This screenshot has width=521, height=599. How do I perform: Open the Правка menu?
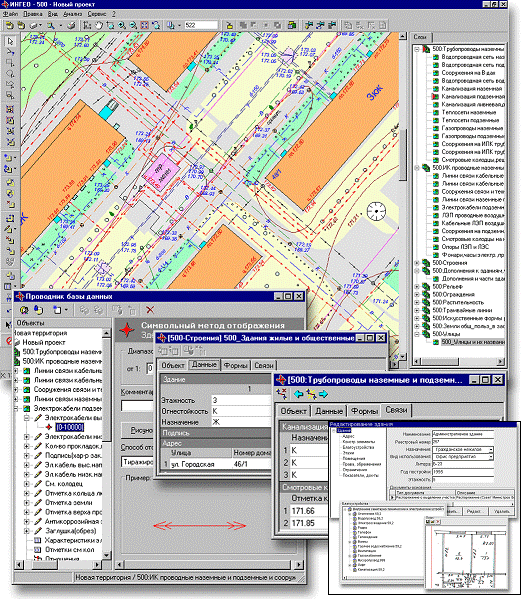point(32,14)
